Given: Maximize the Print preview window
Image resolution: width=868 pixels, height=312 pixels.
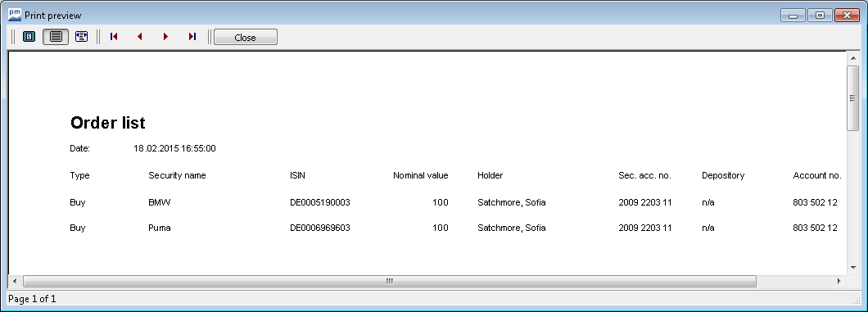Looking at the screenshot, I should pyautogui.click(x=820, y=16).
